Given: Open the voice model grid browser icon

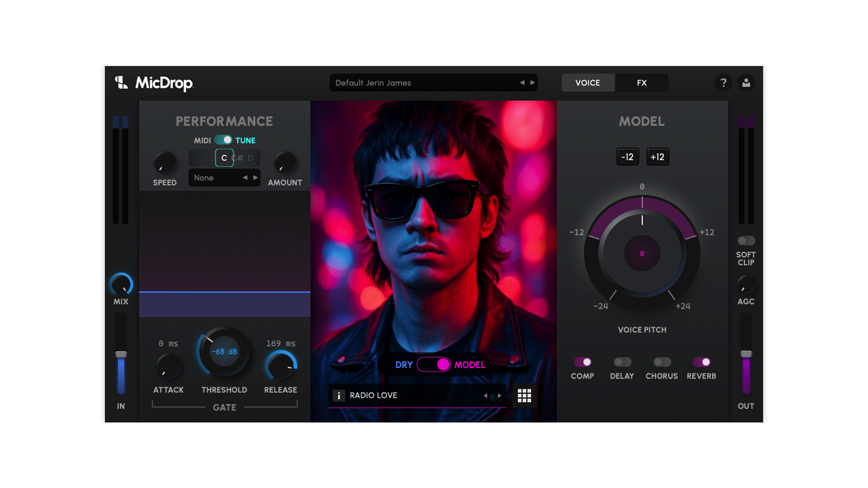Looking at the screenshot, I should pos(524,396).
